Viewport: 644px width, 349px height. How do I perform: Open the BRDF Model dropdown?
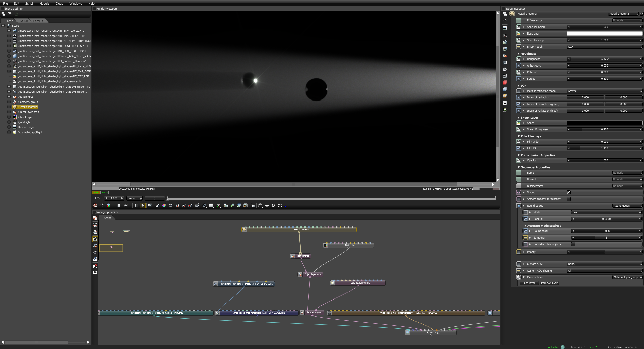(604, 47)
